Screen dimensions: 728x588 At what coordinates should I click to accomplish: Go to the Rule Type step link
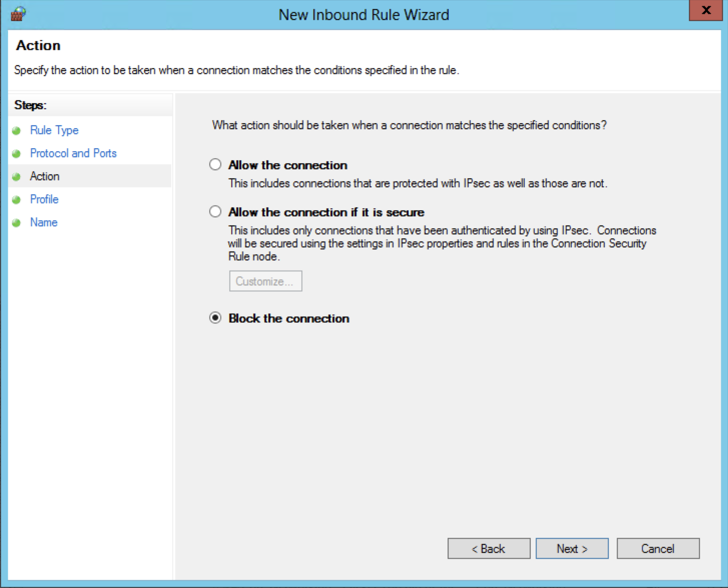(54, 130)
